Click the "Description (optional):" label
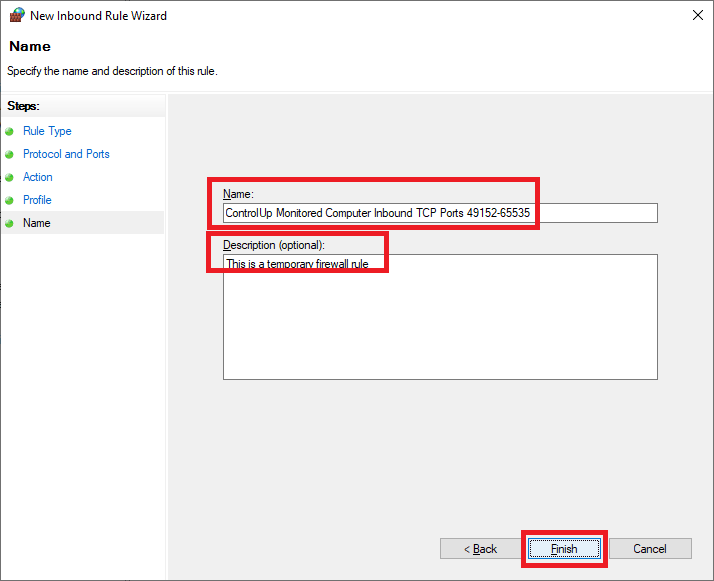The height and width of the screenshot is (581, 714). (275, 245)
